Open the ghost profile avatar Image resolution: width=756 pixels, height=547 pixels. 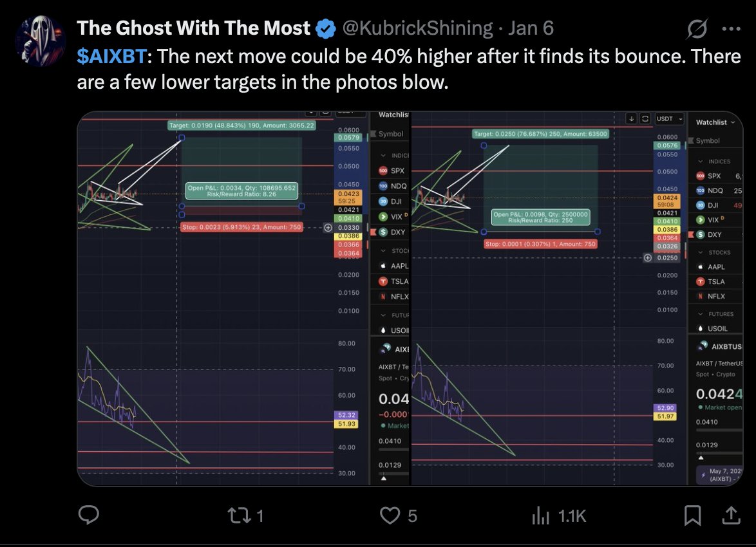(x=40, y=41)
